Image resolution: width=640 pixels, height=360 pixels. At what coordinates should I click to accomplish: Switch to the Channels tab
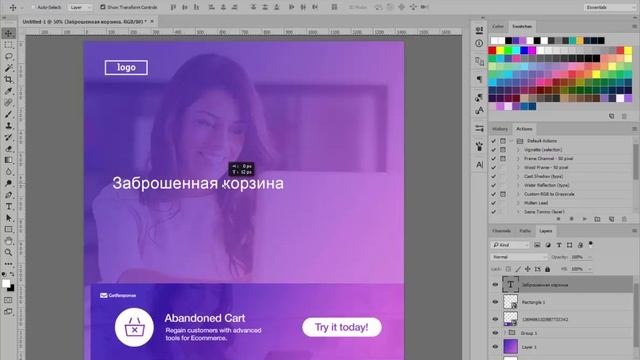click(x=502, y=231)
